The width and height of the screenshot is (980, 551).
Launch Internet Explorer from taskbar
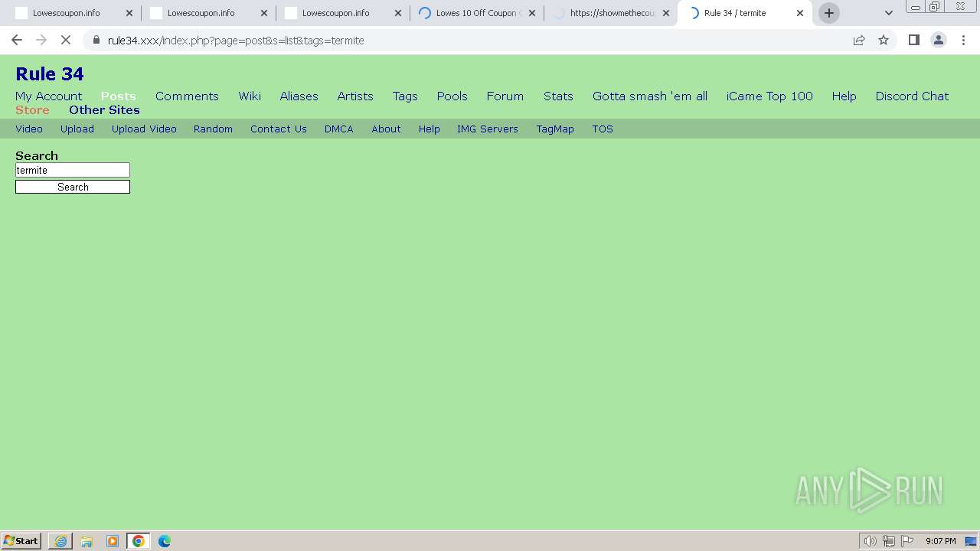[x=60, y=541]
